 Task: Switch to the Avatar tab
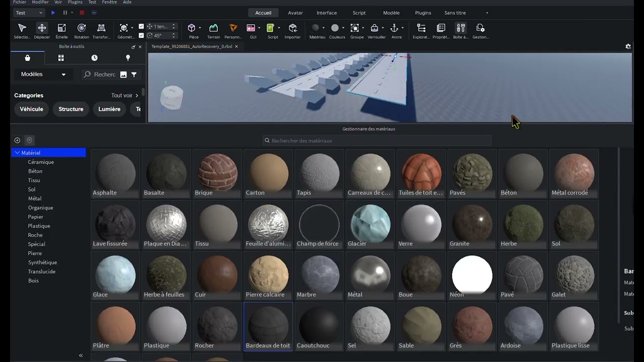tap(295, 13)
